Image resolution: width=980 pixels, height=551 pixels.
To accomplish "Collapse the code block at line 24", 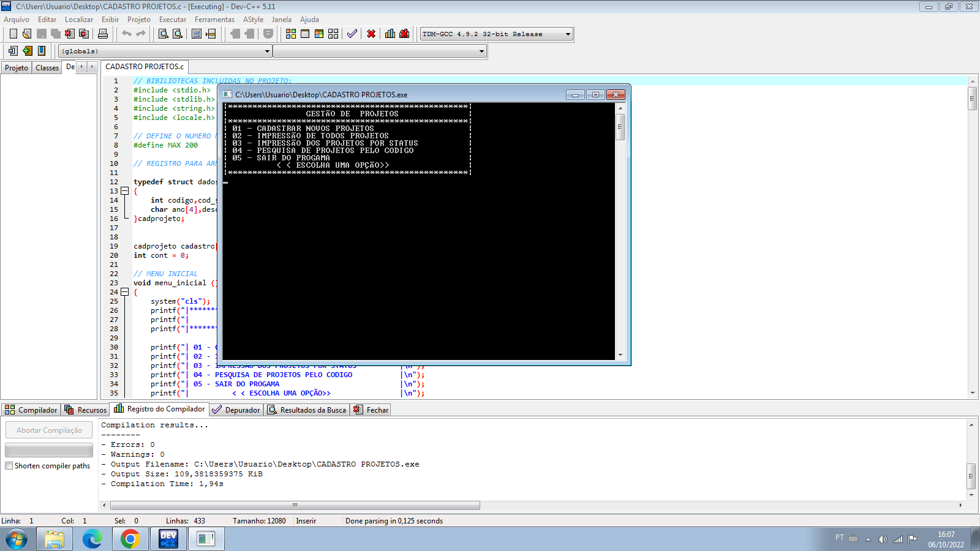I will point(124,292).
